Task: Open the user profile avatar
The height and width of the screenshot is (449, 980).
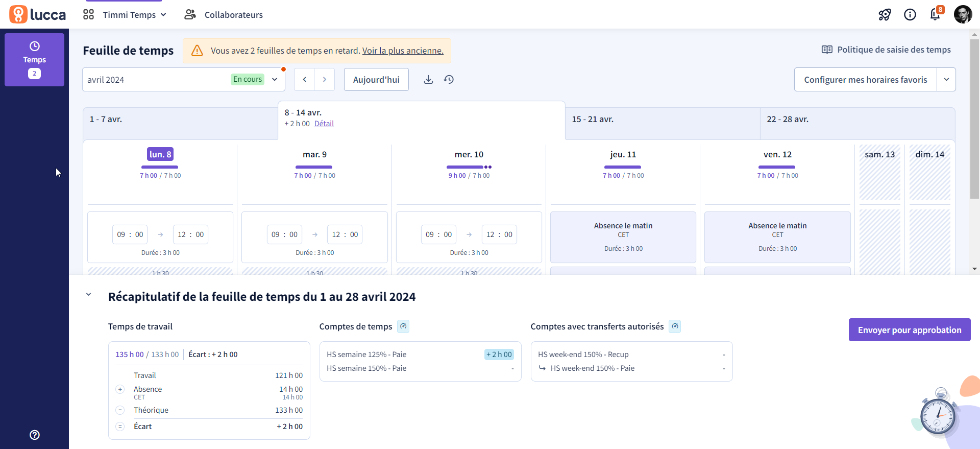Action: coord(963,14)
